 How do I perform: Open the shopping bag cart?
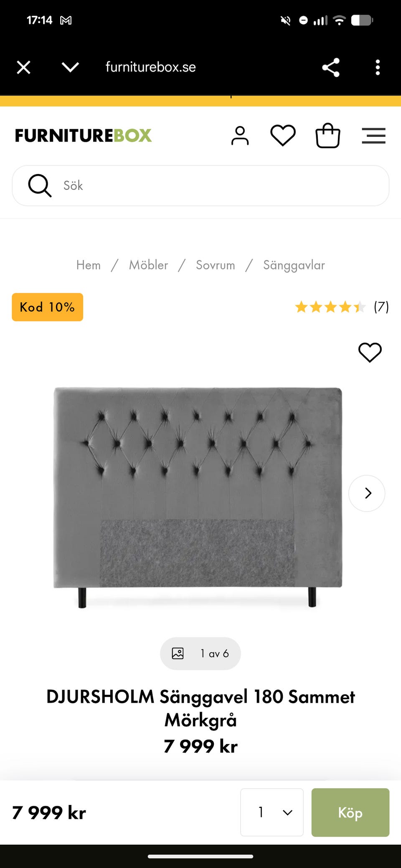coord(328,136)
